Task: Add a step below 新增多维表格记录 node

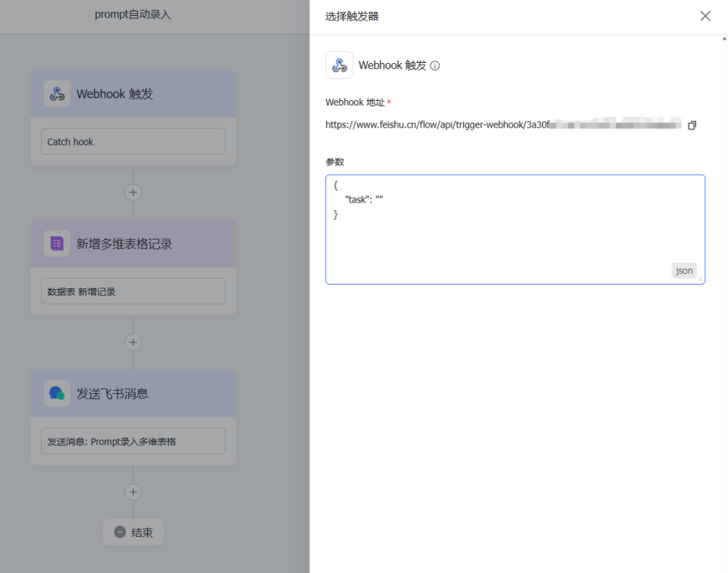Action: coord(133,342)
